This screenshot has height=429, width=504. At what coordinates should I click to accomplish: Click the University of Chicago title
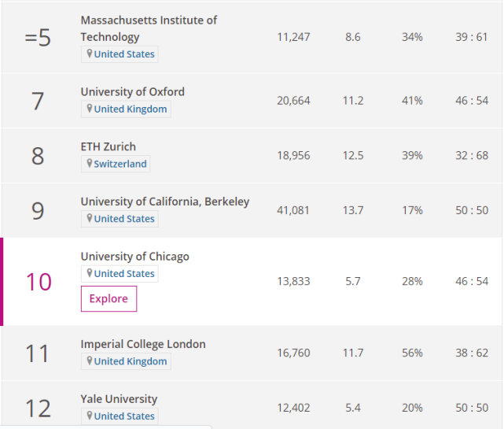pyautogui.click(x=134, y=257)
